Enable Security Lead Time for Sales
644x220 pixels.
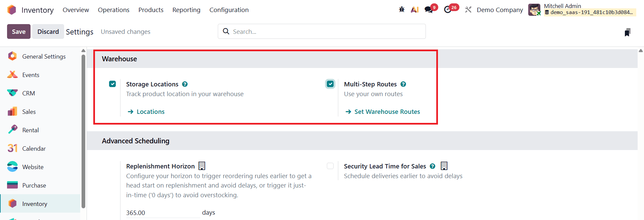point(330,166)
